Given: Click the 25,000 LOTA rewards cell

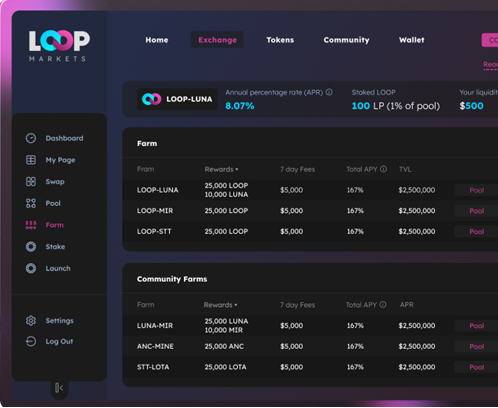Looking at the screenshot, I should point(225,367).
